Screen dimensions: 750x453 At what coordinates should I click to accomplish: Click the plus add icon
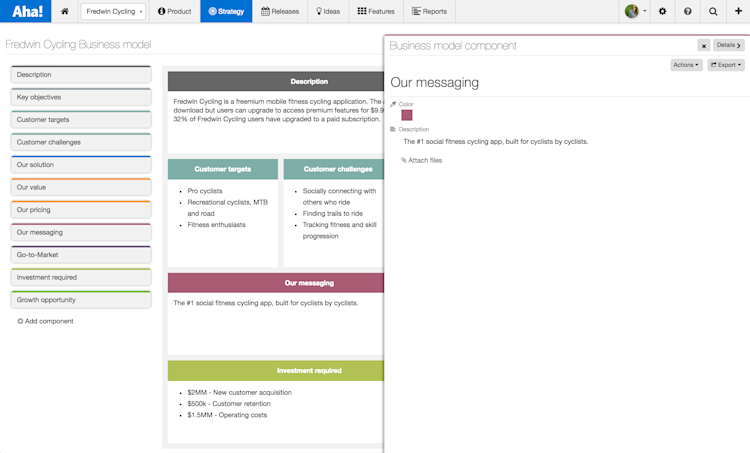(x=738, y=11)
